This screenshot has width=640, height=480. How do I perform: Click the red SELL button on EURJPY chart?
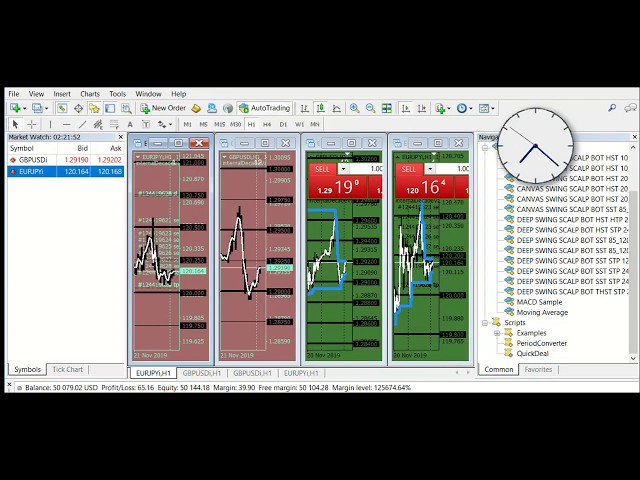point(409,169)
